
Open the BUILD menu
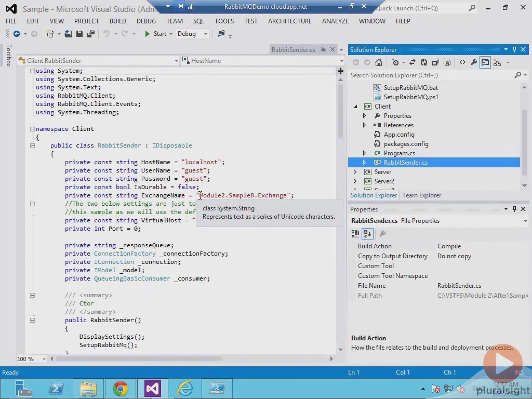point(118,21)
